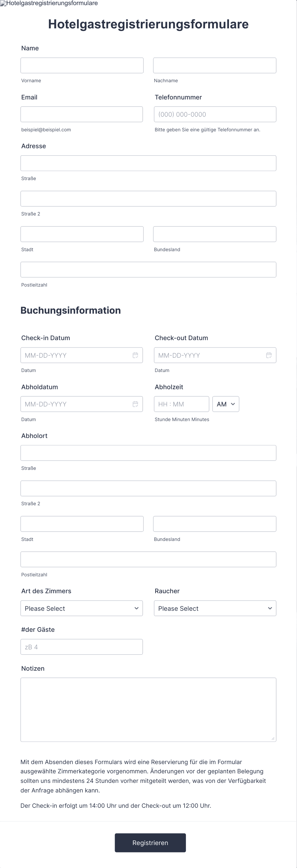Click the Postleitzahl field under Abholort
The width and height of the screenshot is (297, 868).
click(148, 559)
